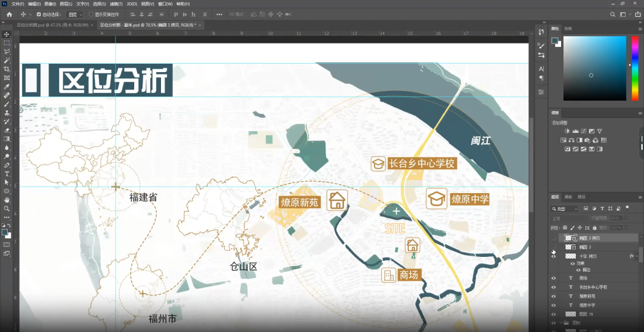Select the History Brush tool
Image resolution: width=644 pixels, height=332 pixels.
pyautogui.click(x=7, y=122)
